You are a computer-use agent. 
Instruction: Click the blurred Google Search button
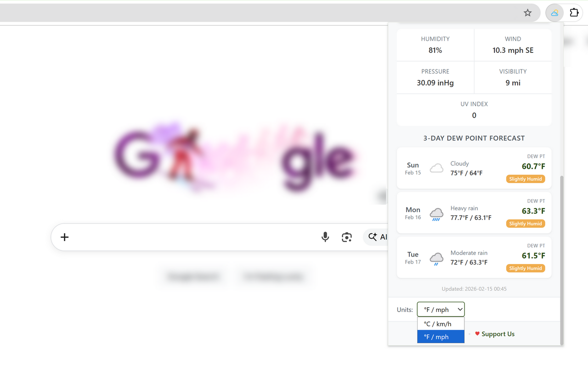click(x=193, y=276)
